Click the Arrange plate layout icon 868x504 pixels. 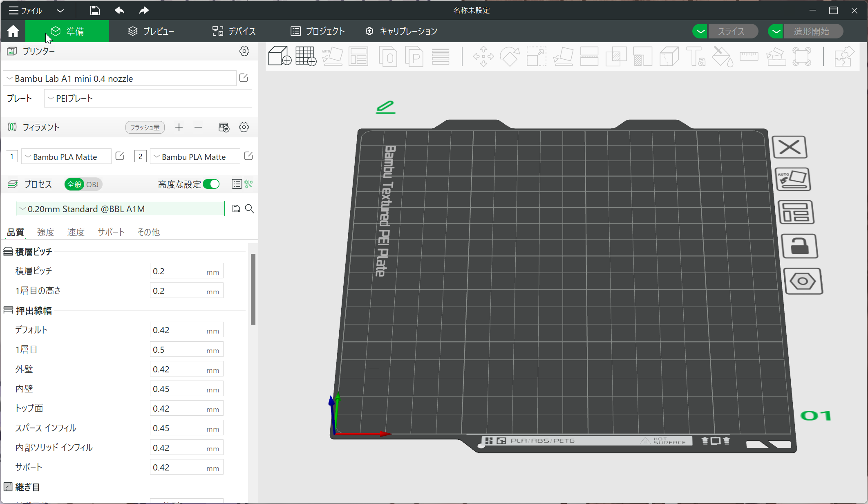point(796,212)
